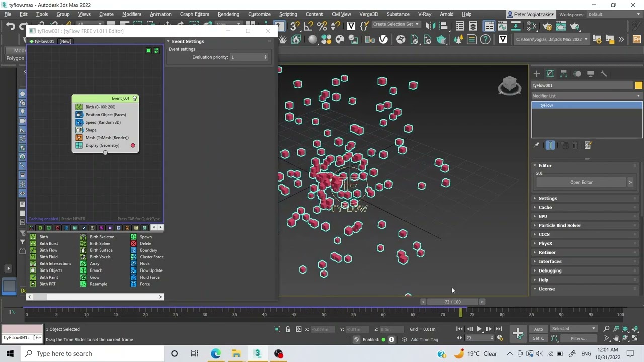Expand the PhysX rollout
Screen dimensions: 644x362
click(545, 243)
